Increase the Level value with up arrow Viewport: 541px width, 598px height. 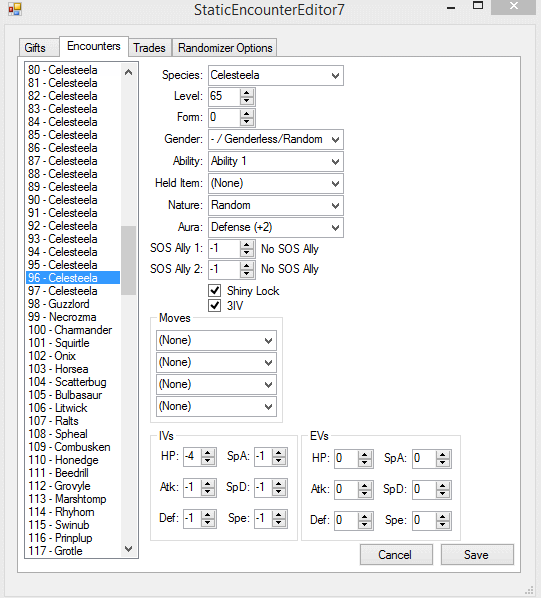[247, 93]
